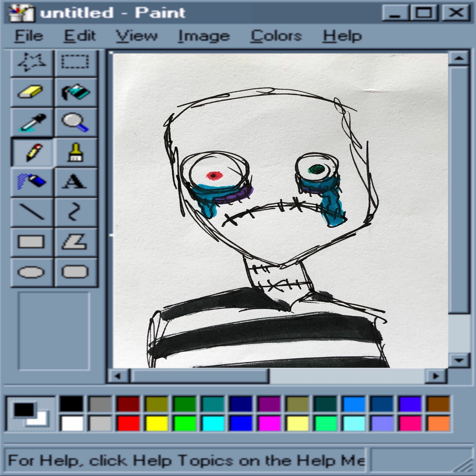Activate the Pick Color eyedropper
The height and width of the screenshot is (476, 476).
point(32,122)
